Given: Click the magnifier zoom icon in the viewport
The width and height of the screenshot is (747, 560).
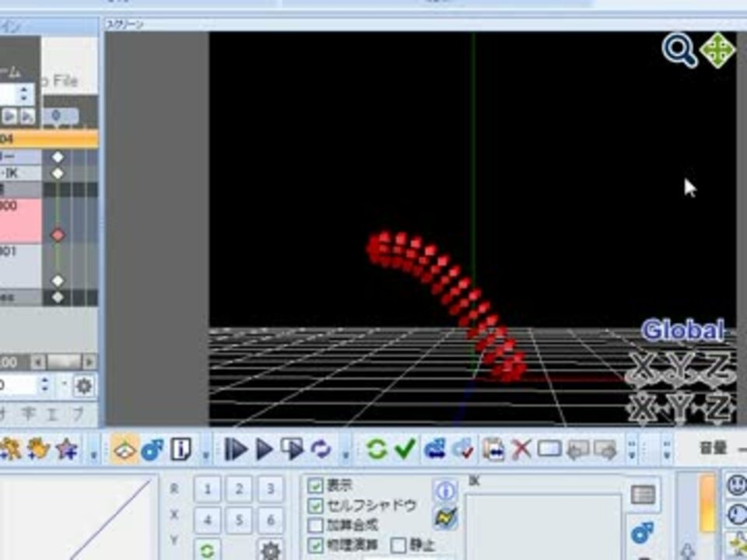Looking at the screenshot, I should point(679,51).
